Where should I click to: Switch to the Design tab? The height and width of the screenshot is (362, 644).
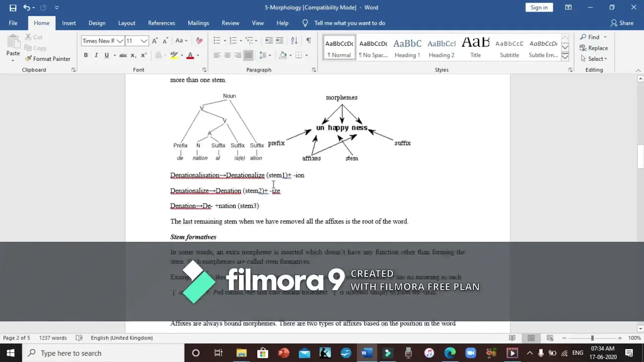[97, 23]
